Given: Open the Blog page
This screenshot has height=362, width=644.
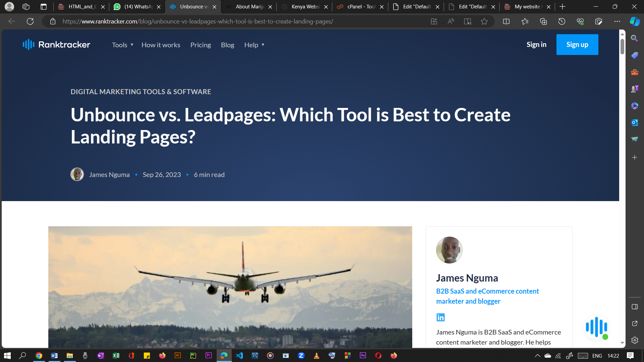Looking at the screenshot, I should coord(227,45).
